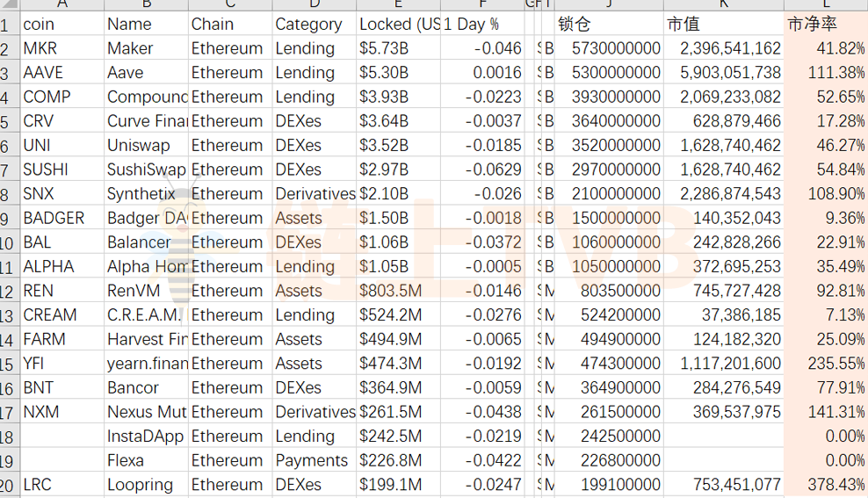Click the BADGER coin cell
Screen dimensions: 868x498
click(62, 218)
